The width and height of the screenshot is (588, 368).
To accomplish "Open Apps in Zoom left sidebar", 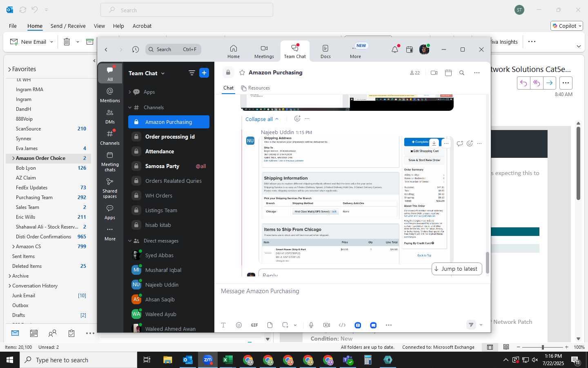I will [x=110, y=212].
